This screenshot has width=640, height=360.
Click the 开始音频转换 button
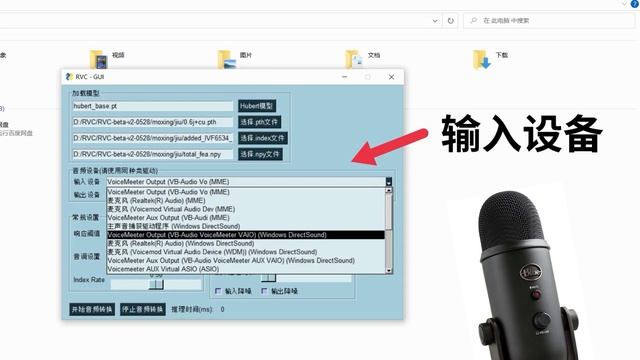[92, 309]
